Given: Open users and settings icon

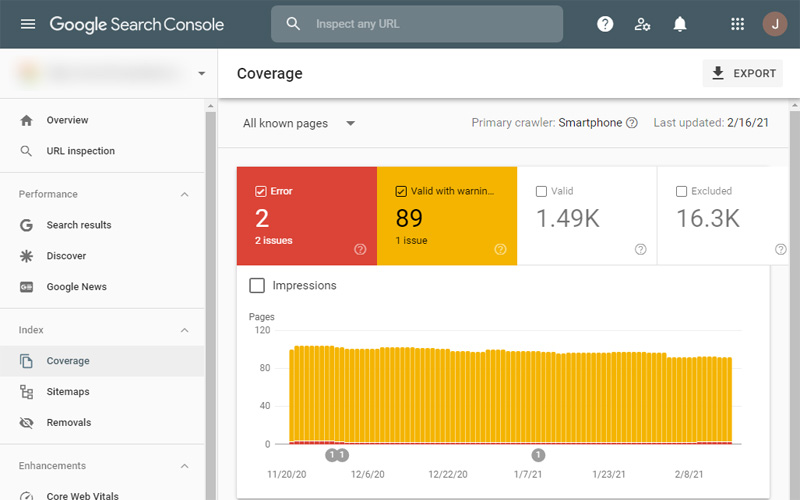Looking at the screenshot, I should click(642, 24).
